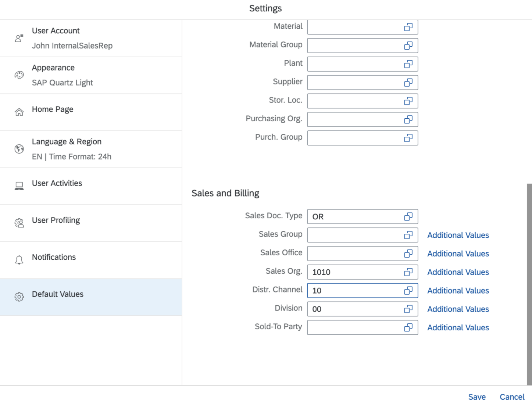Image resolution: width=532 pixels, height=406 pixels.
Task: Click the EN | Time Format: 24h text
Action: [x=72, y=157]
